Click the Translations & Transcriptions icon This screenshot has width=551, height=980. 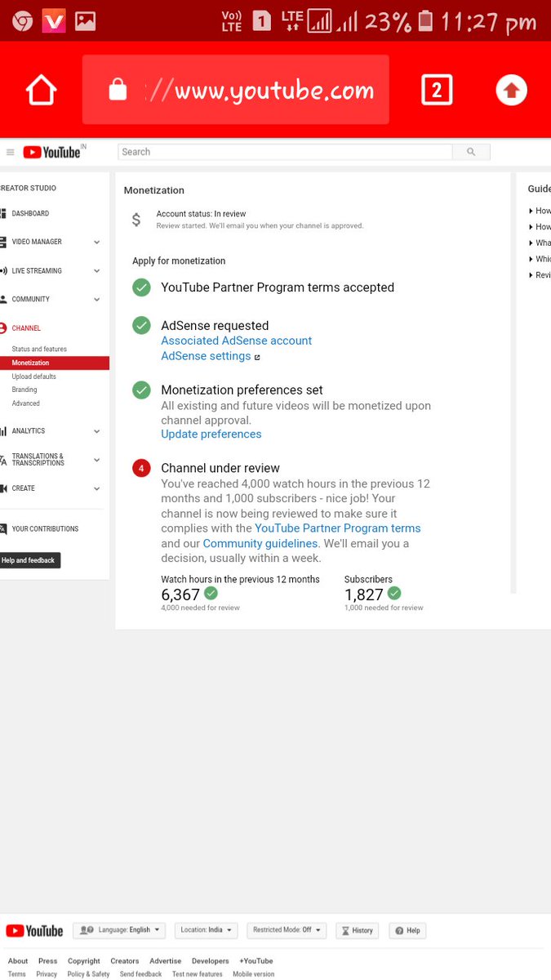pyautogui.click(x=3, y=460)
